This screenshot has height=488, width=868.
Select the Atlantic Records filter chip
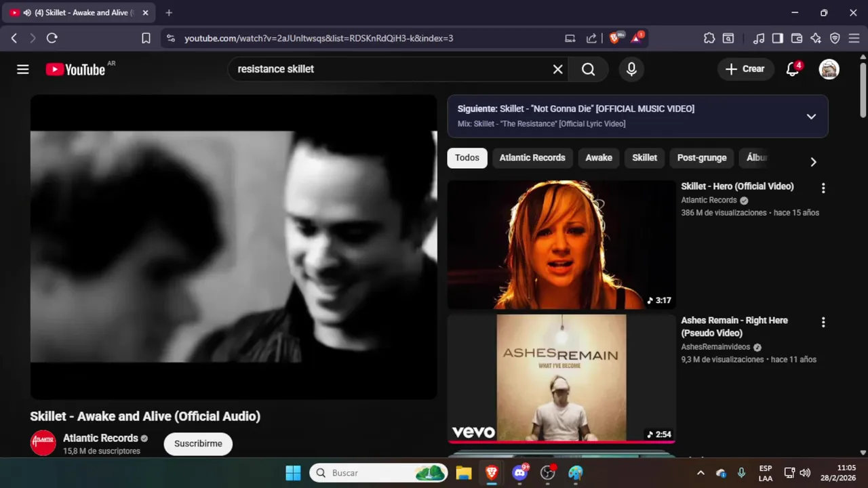(x=532, y=158)
